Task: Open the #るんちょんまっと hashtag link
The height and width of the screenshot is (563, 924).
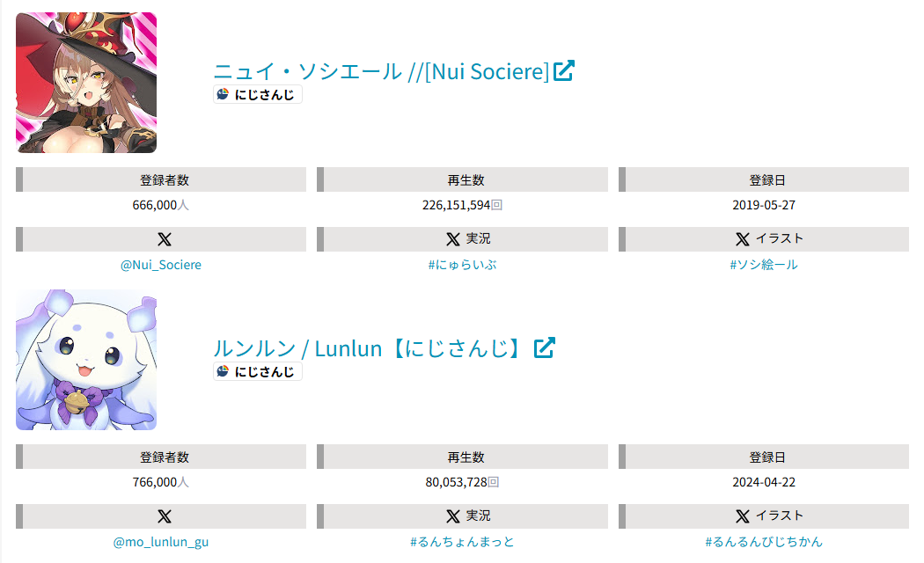Action: coord(462,542)
